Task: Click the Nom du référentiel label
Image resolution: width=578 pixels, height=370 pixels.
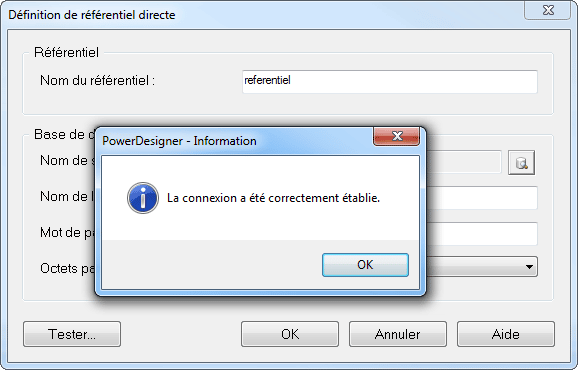Action: click(x=97, y=80)
